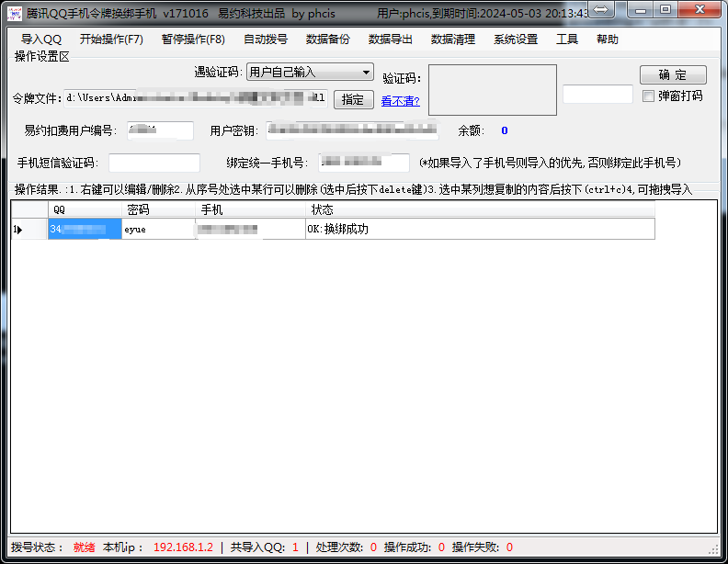The width and height of the screenshot is (728, 564).
Task: Enable the 弹窗打码 checkbox
Action: coord(648,96)
